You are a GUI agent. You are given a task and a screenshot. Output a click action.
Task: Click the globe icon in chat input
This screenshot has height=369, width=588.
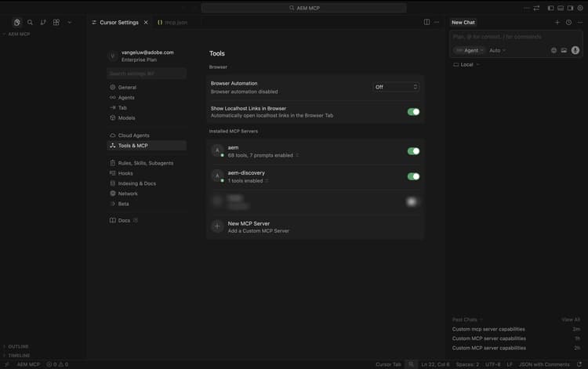coord(554,50)
